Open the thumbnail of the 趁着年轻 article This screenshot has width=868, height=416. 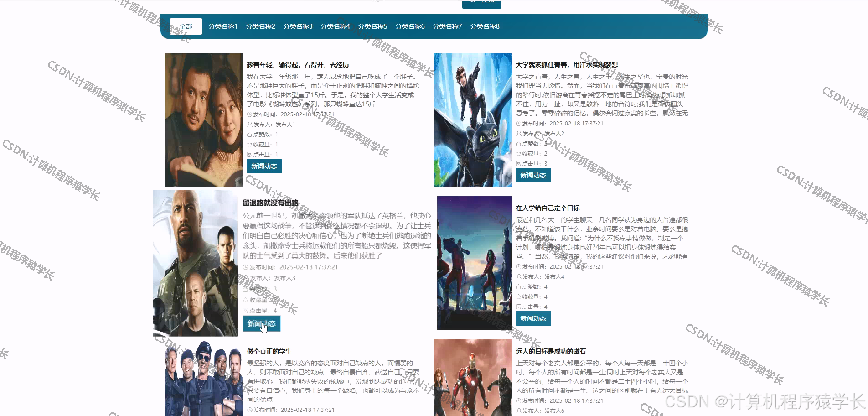point(204,120)
